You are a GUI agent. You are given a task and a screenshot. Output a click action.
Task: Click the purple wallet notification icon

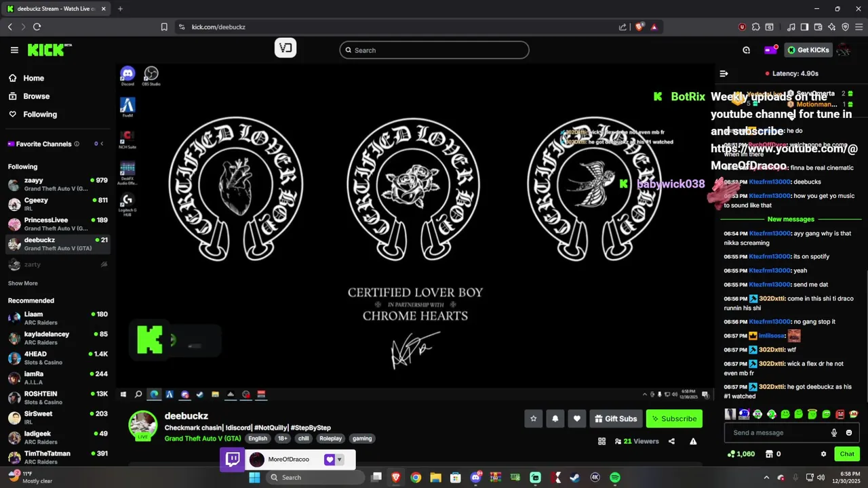coord(770,50)
